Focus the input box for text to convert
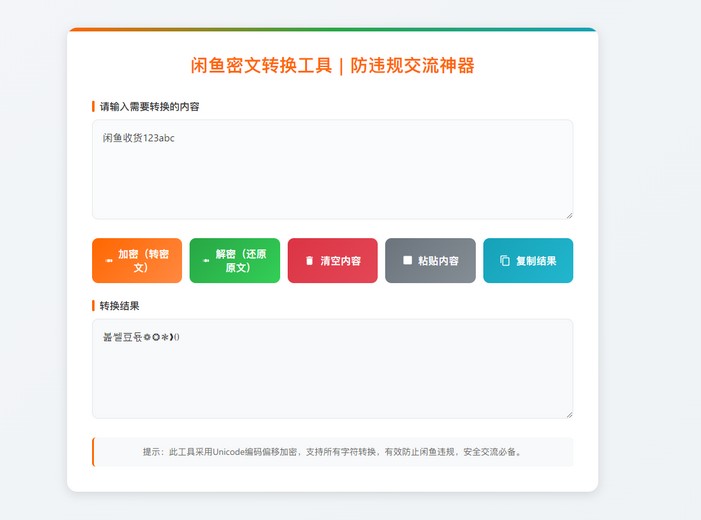The height and width of the screenshot is (520, 701). click(x=332, y=180)
